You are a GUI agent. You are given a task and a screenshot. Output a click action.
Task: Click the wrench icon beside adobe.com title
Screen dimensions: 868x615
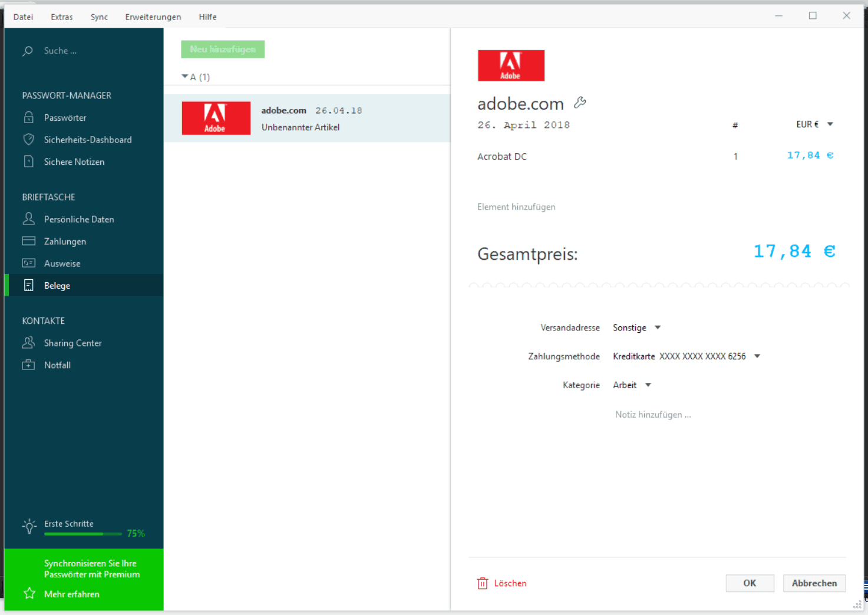[x=580, y=102]
